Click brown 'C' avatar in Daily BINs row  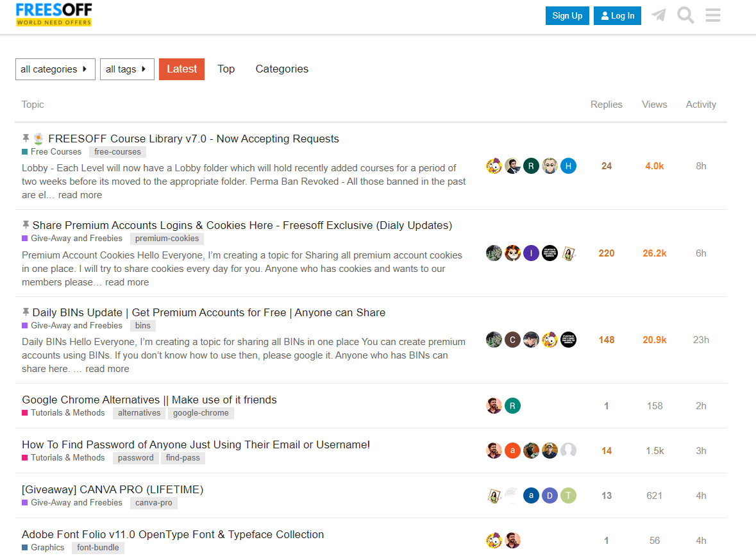pyautogui.click(x=512, y=340)
